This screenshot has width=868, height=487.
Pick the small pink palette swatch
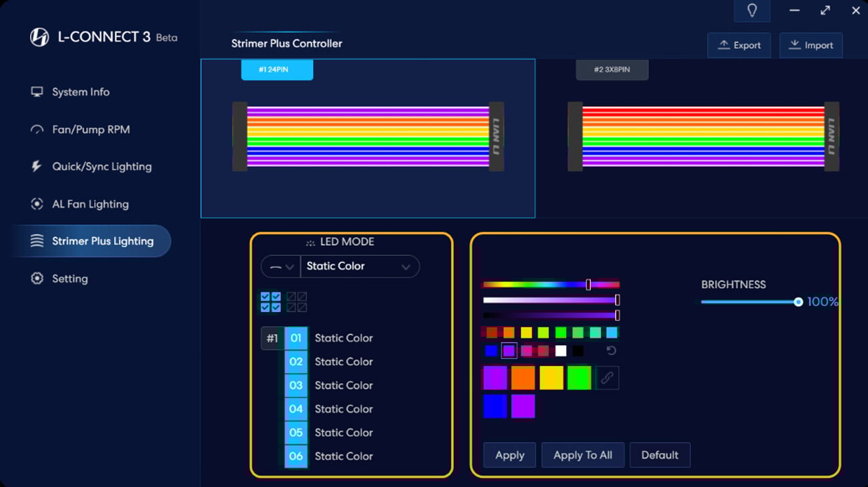point(526,351)
